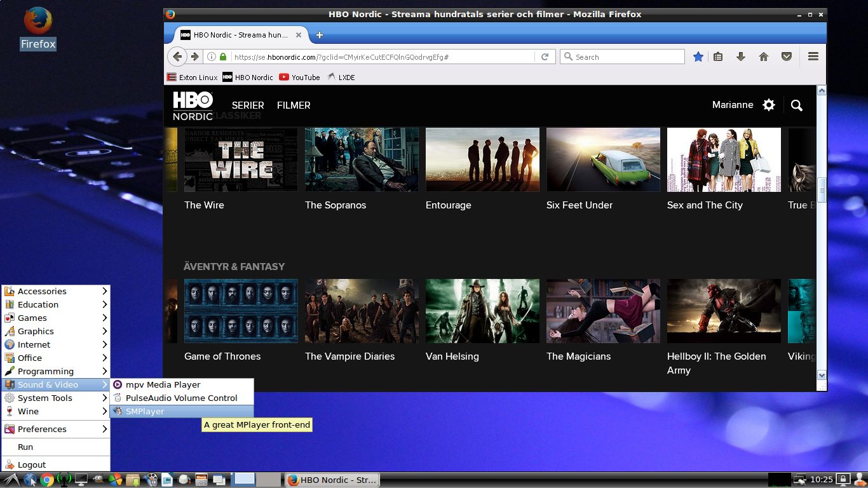Open HBO account settings gear icon
The height and width of the screenshot is (488, 868).
tap(769, 105)
